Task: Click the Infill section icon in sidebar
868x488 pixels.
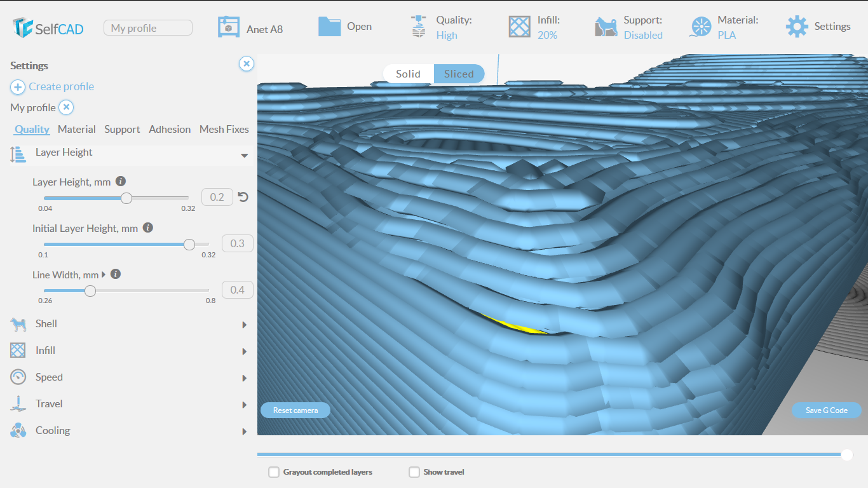Action: [x=18, y=350]
